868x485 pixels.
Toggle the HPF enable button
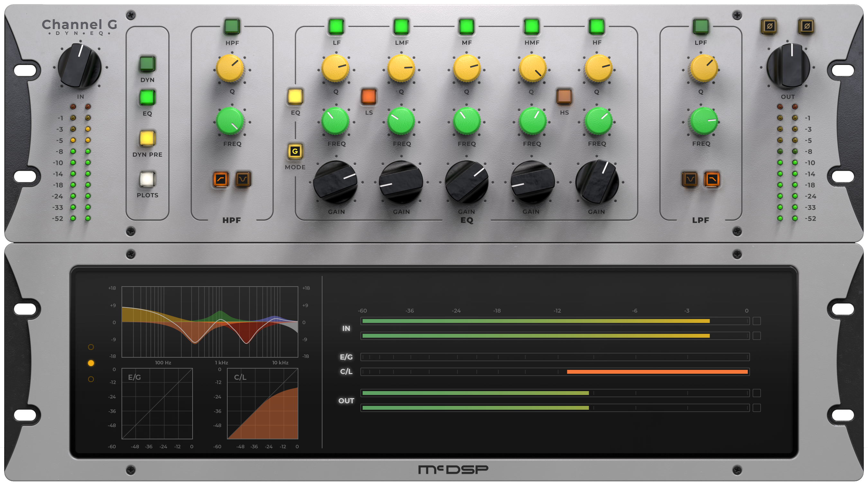(x=231, y=26)
